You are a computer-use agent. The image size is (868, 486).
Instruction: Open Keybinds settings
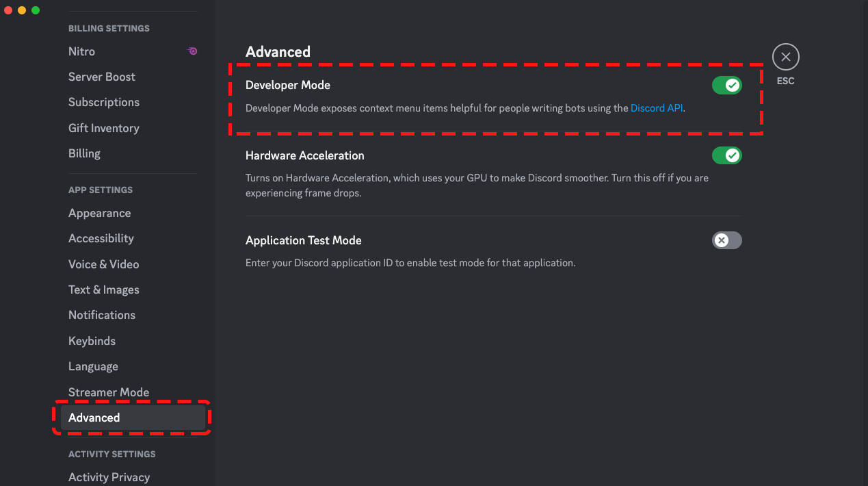point(92,341)
